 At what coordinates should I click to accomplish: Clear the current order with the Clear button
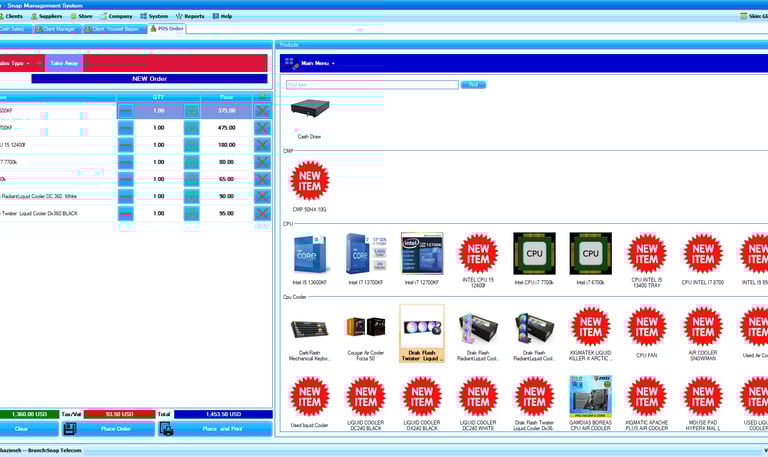(x=28, y=429)
